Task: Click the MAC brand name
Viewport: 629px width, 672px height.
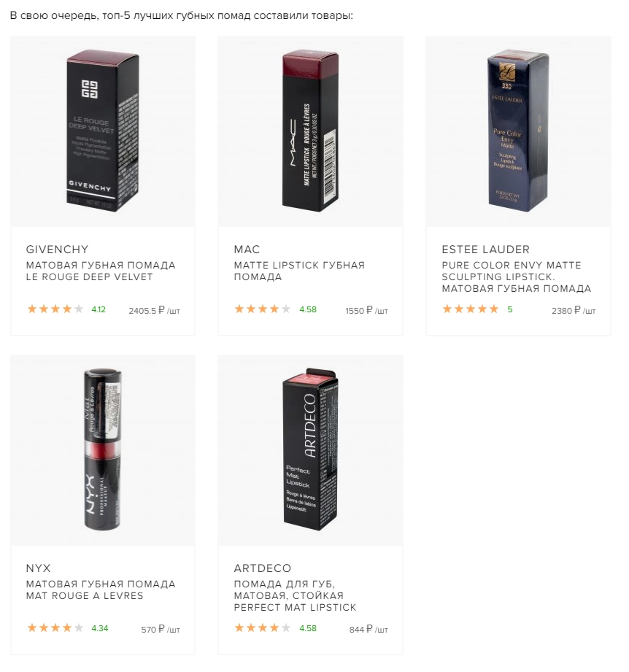Action: 247,250
